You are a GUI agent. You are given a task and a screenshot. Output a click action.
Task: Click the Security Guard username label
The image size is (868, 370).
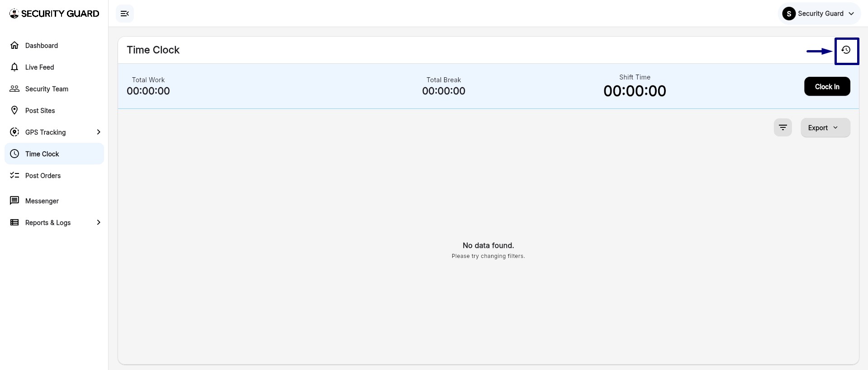tap(821, 14)
